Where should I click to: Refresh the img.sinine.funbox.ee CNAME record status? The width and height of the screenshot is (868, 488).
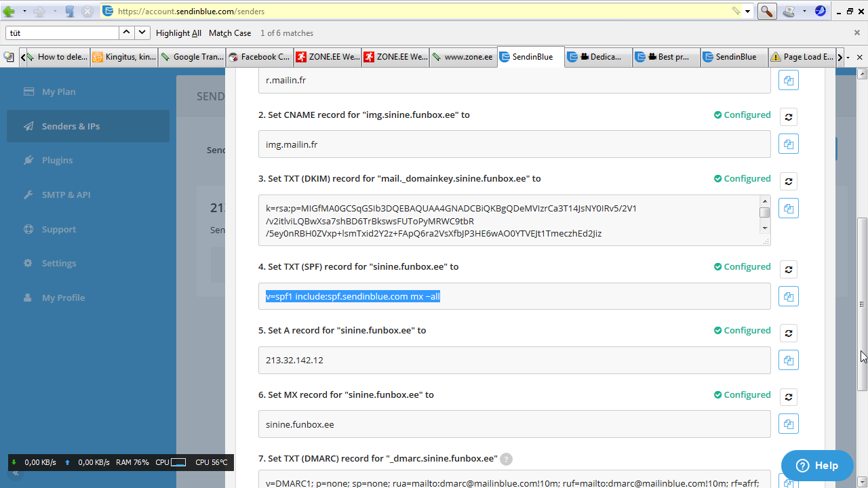point(788,117)
